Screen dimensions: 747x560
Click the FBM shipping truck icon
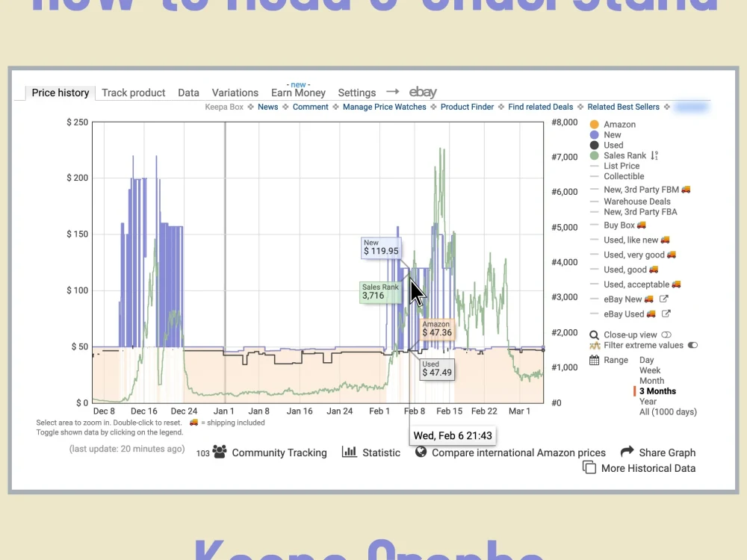pyautogui.click(x=686, y=190)
